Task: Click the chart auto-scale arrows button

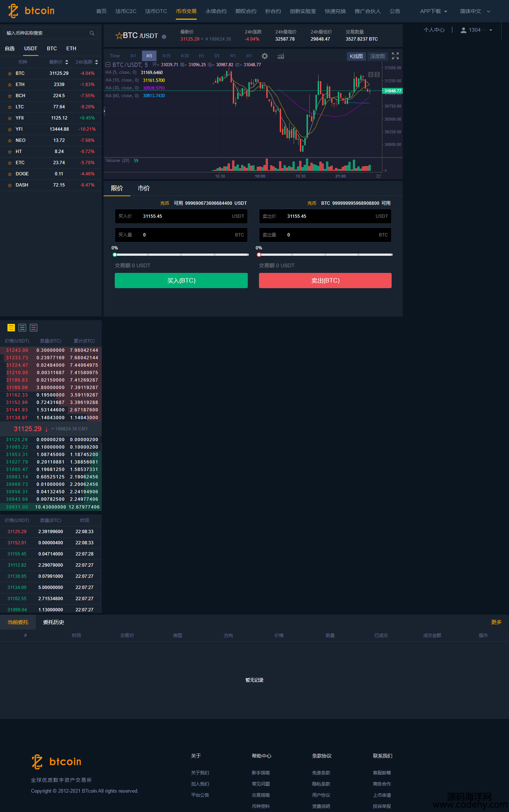Action: click(x=377, y=74)
